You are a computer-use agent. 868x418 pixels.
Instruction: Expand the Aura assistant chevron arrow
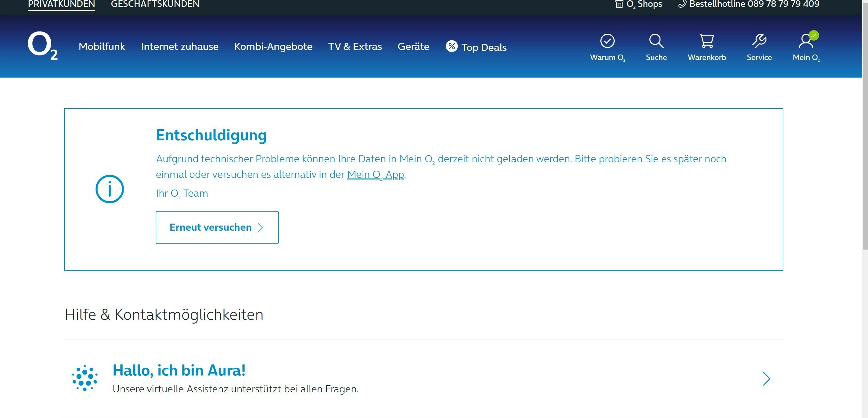tap(766, 378)
